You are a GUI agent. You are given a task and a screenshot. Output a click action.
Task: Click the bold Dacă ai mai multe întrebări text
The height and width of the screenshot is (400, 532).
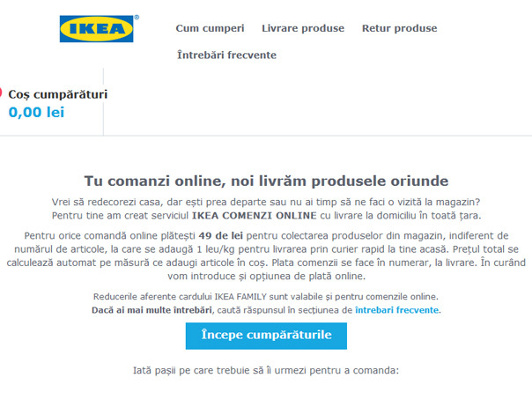tap(151, 310)
